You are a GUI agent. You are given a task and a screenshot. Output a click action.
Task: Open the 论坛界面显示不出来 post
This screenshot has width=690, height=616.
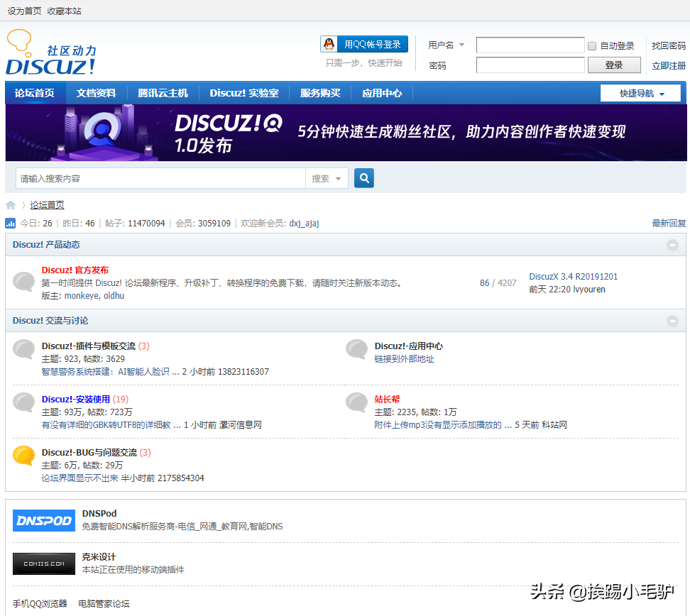tap(80, 478)
